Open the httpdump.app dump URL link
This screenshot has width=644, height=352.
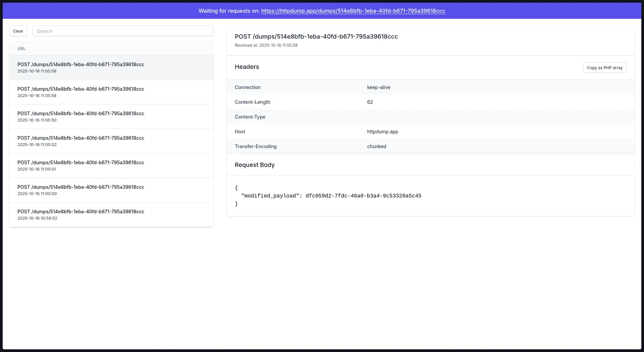pos(353,11)
